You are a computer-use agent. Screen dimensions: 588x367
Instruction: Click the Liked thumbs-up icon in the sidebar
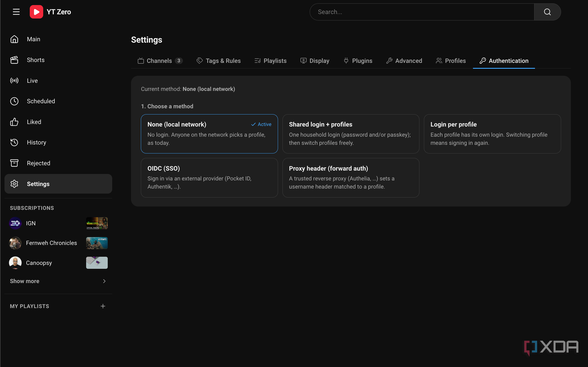coord(14,122)
